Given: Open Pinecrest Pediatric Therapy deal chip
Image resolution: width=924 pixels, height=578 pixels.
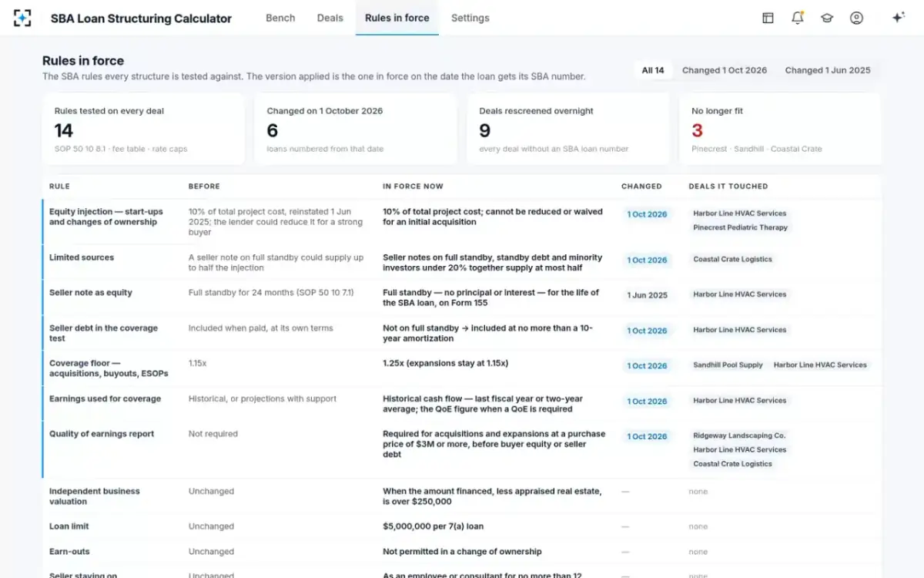Looking at the screenshot, I should pyautogui.click(x=740, y=227).
